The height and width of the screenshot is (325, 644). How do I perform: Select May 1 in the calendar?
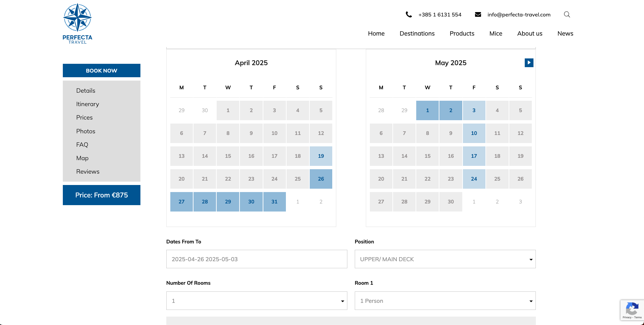point(427,110)
